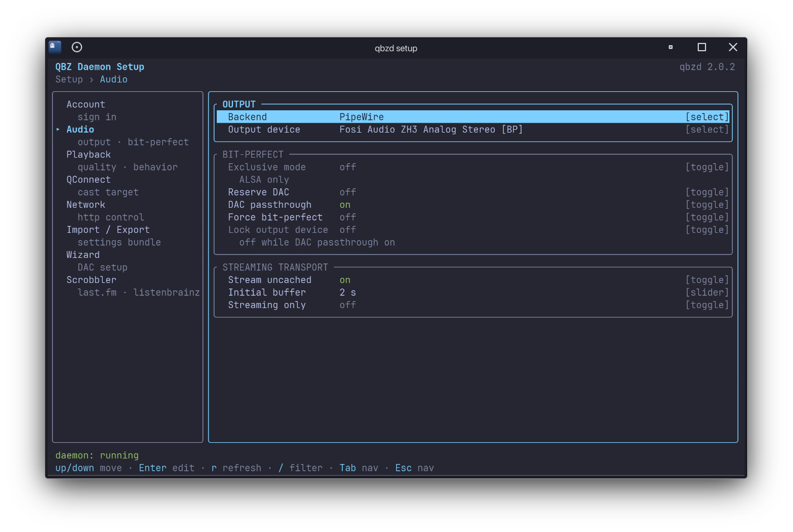This screenshot has width=793, height=532.
Task: Open the Network section
Action: (86, 205)
